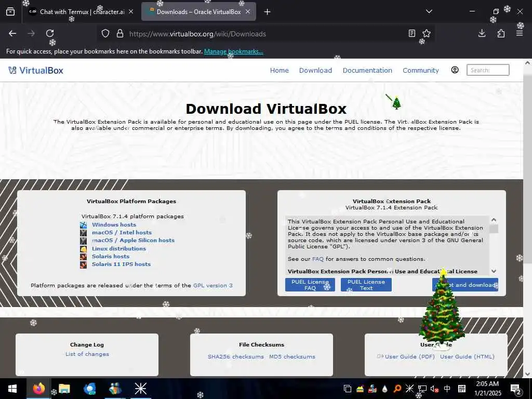Close the Downloads – Oracle VirtualBox tab
Screen dimensions: 532x399
248,11
